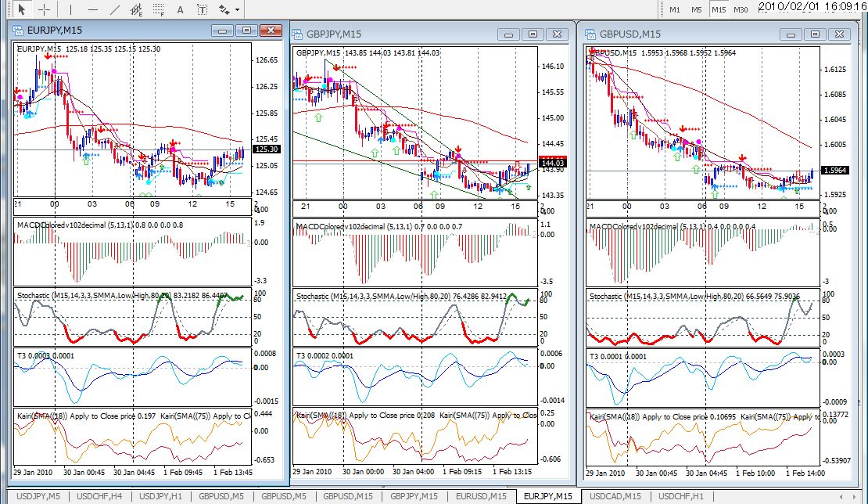Click the GBPUSD Kairi SMA indicator label
Image resolution: width=868 pixels, height=504 pixels.
pyautogui.click(x=704, y=416)
